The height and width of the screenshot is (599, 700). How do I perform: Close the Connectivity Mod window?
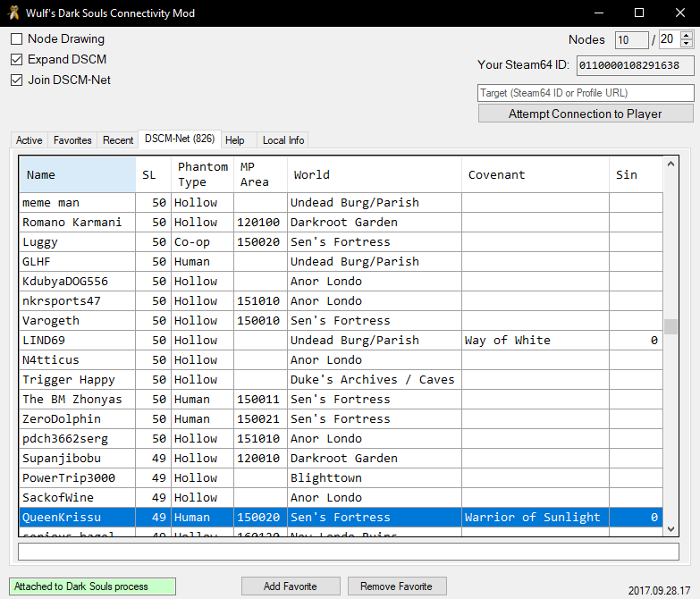[x=680, y=13]
